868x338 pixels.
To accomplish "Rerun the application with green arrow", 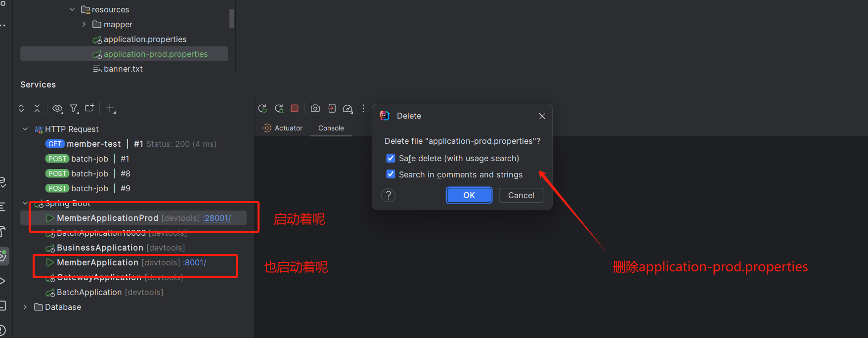I will 262,108.
